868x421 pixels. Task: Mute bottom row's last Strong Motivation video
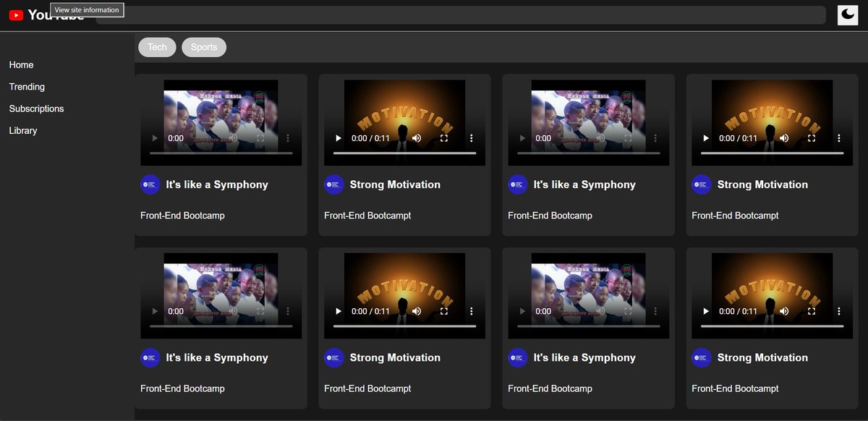pos(784,311)
